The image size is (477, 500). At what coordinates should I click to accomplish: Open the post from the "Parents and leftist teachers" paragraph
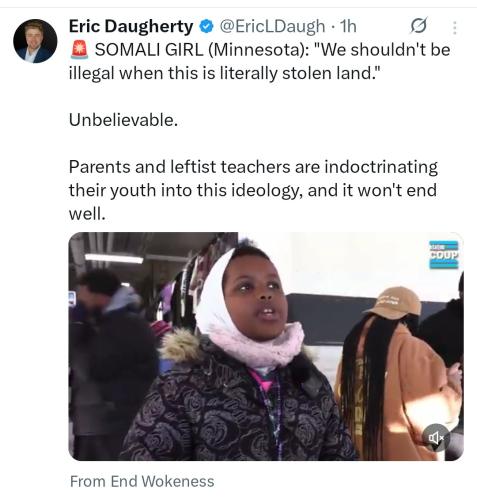coord(253,190)
